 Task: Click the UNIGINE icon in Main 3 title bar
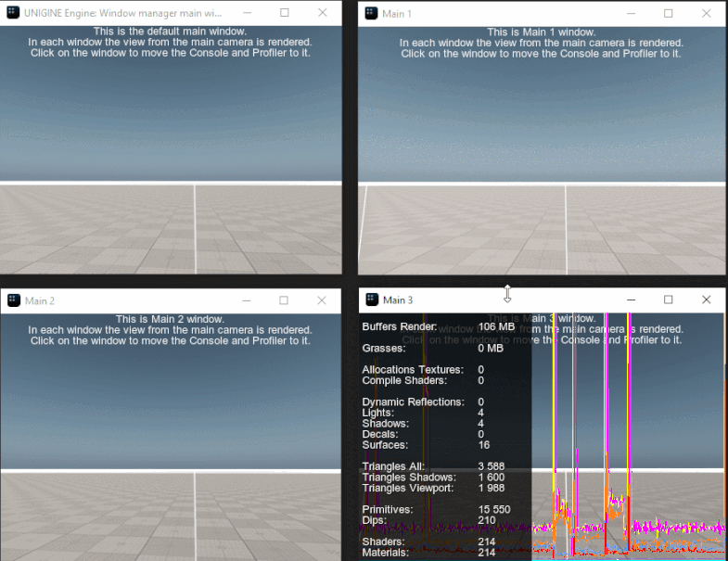pyautogui.click(x=371, y=300)
